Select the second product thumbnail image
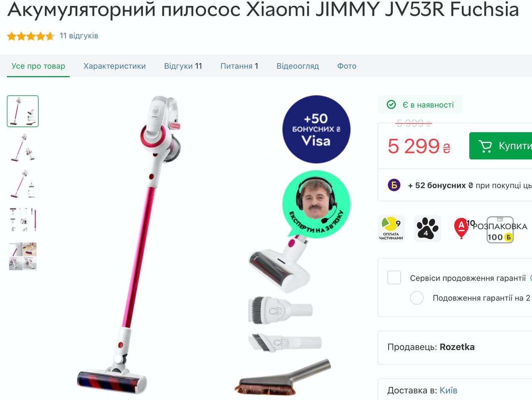 (23, 148)
